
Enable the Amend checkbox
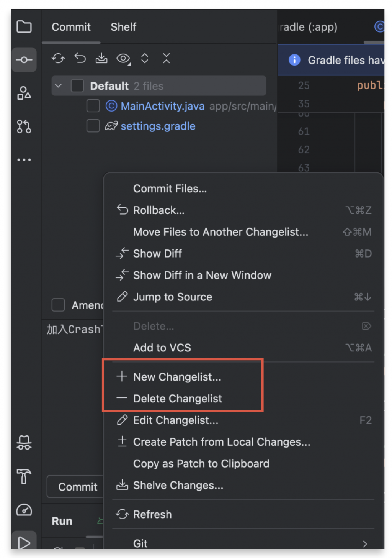(58, 305)
